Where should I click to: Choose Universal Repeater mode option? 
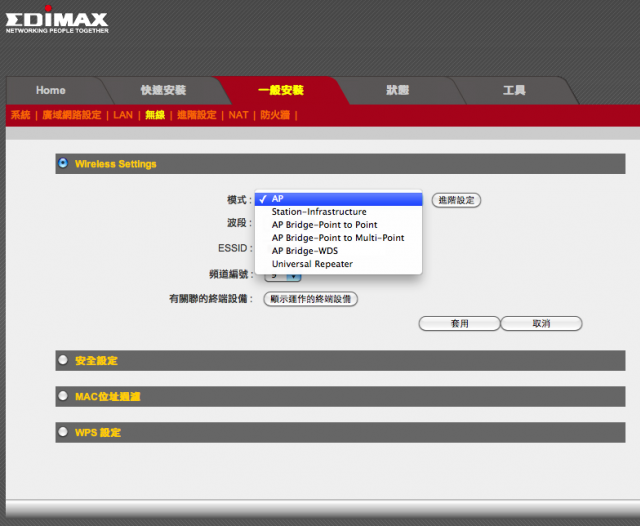(x=338, y=264)
